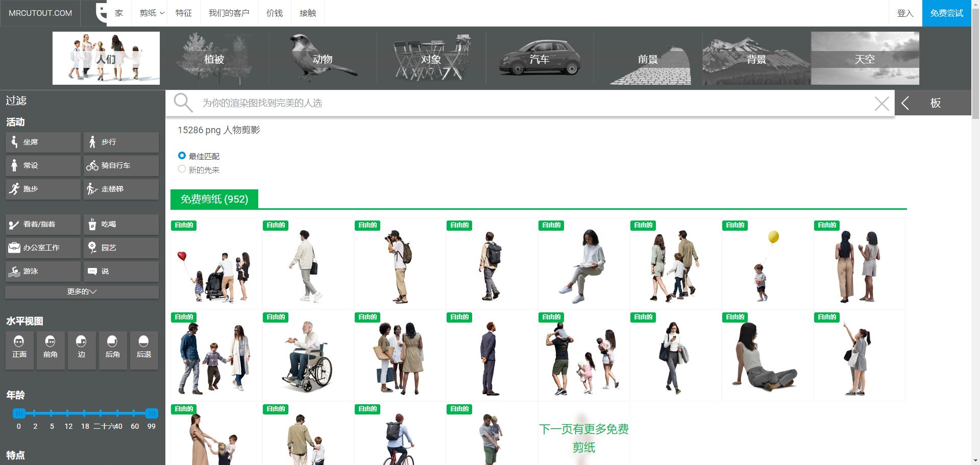Viewport: 980px width, 465px height.
Task: Open the woman walking with phone cutout
Action: coord(675,356)
